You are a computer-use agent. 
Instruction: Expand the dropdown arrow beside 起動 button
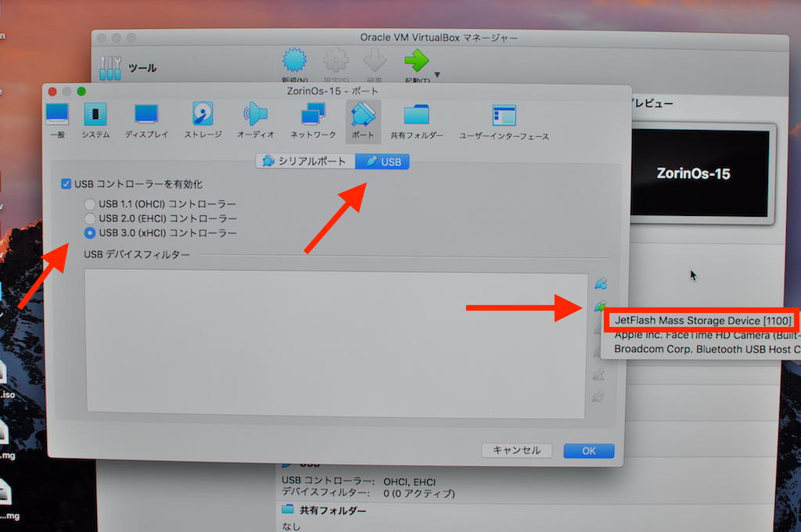[x=436, y=75]
